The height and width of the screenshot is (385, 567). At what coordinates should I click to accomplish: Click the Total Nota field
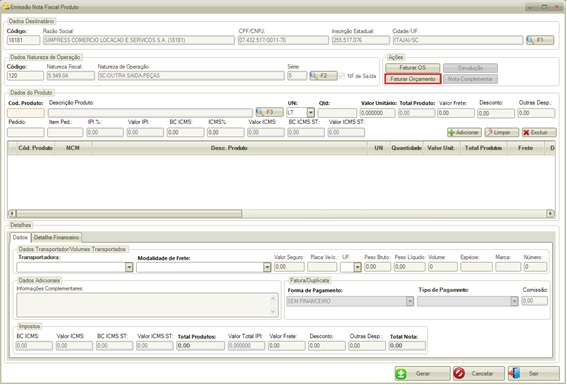[407, 346]
